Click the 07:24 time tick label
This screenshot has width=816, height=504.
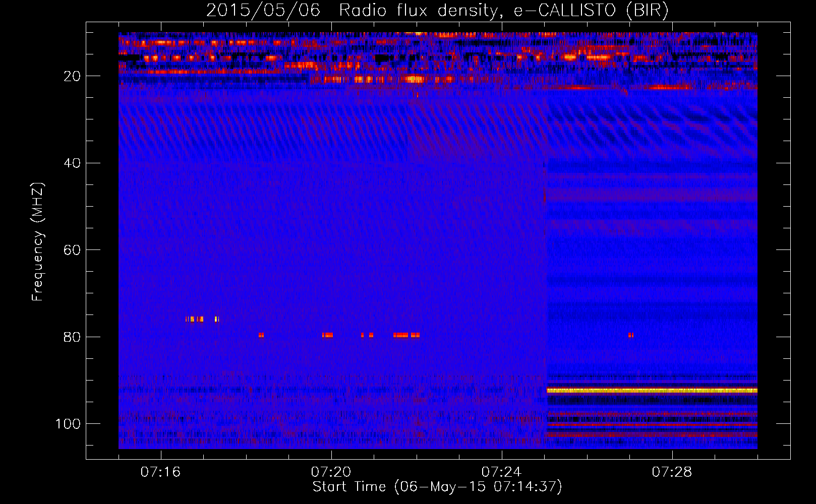[x=501, y=472]
